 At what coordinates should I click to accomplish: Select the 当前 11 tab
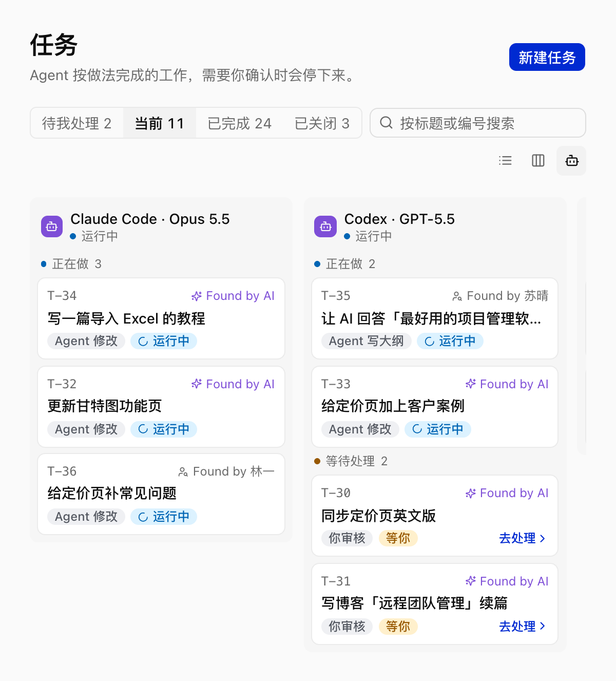point(160,123)
